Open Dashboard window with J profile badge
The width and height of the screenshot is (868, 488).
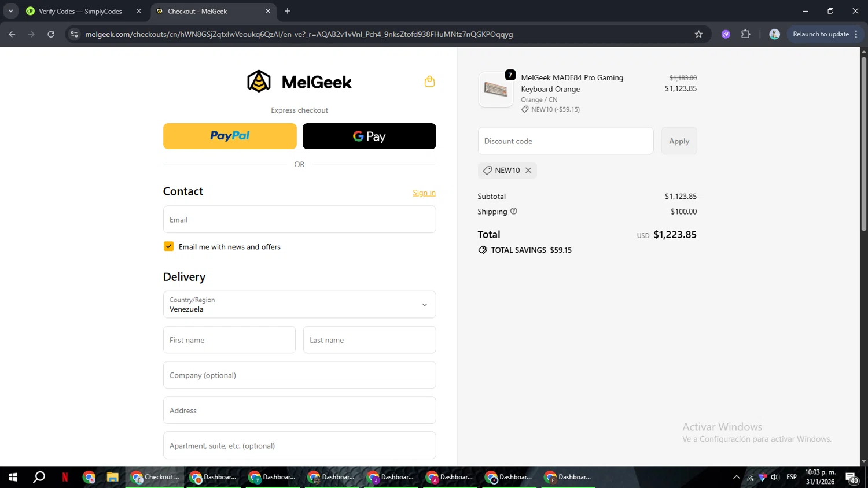point(391,477)
